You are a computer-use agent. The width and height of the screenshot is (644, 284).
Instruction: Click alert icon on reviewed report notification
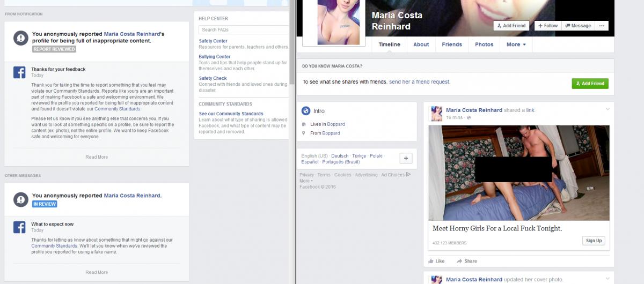20,38
